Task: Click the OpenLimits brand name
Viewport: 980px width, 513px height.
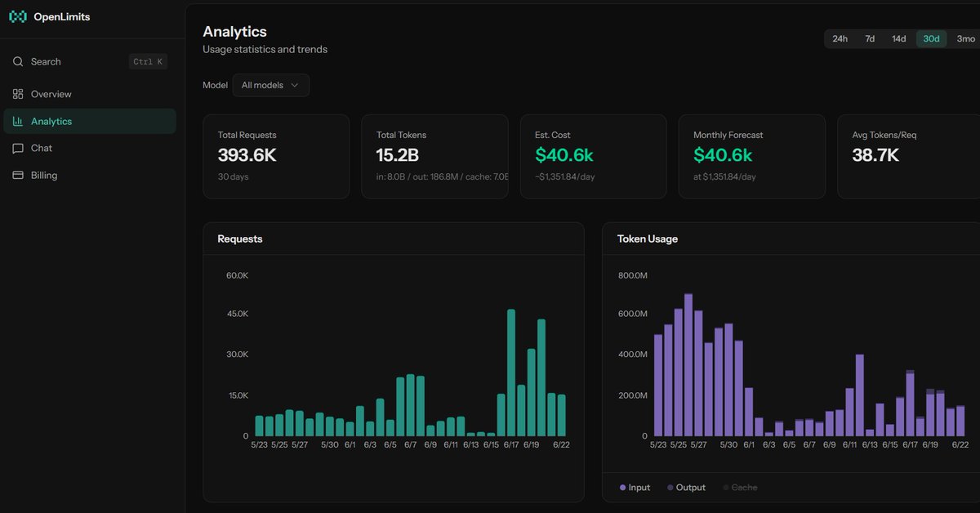Action: [62, 16]
